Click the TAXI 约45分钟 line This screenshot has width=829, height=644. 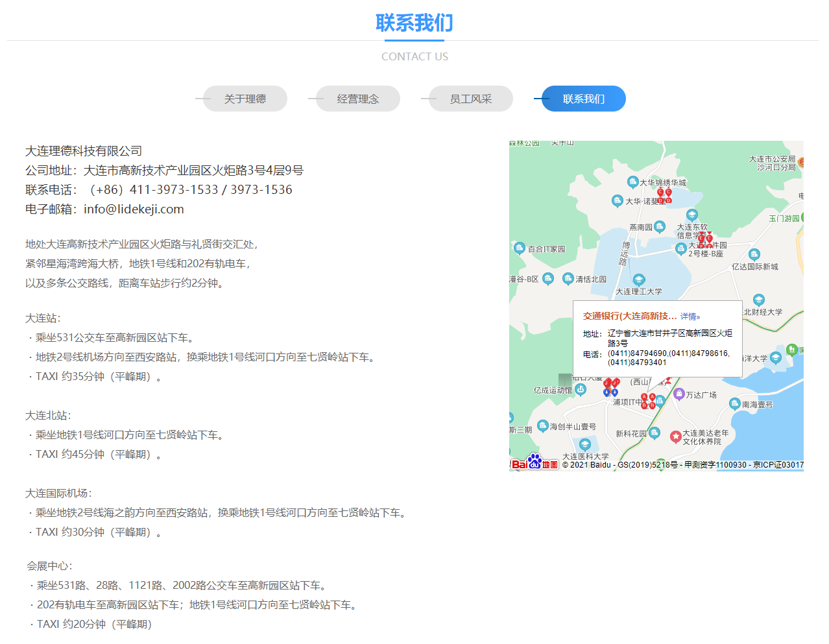(x=95, y=454)
